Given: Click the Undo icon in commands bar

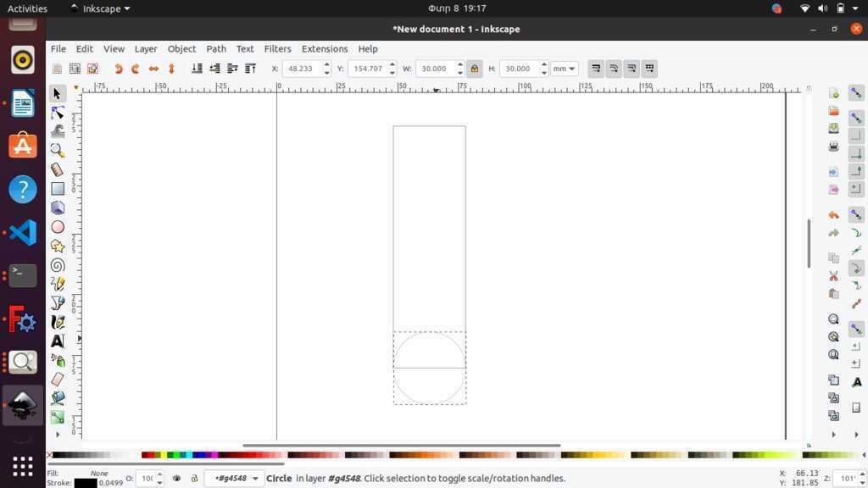Looking at the screenshot, I should (834, 215).
